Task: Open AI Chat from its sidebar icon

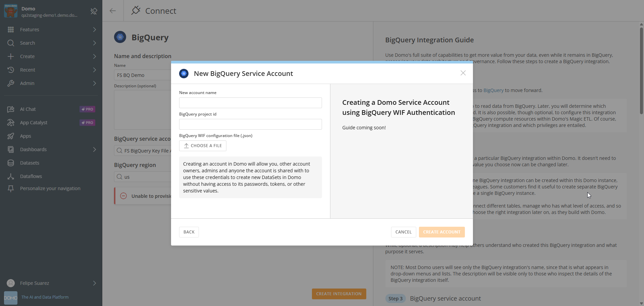Action: pos(11,109)
